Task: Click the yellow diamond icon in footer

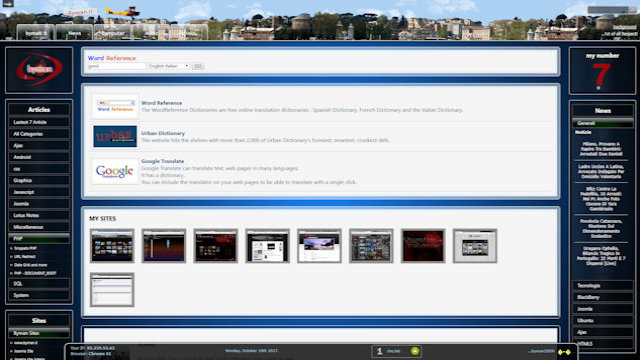Action: (x=564, y=352)
